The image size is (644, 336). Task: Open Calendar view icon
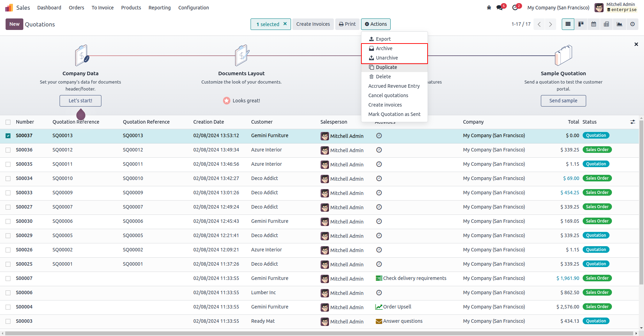point(594,24)
